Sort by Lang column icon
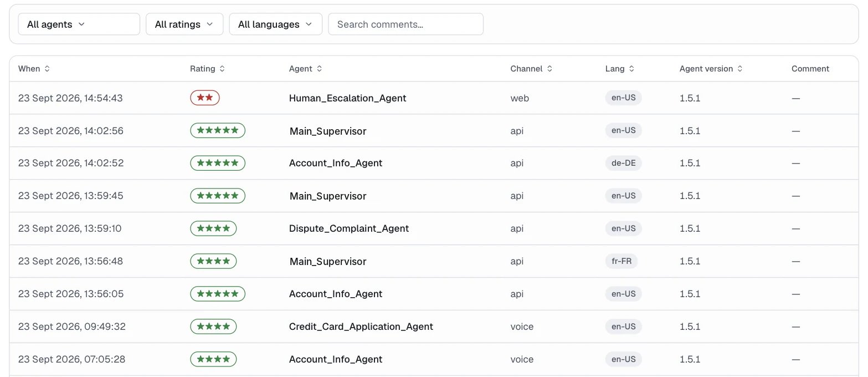Screen dimensions: 868x377 pyautogui.click(x=631, y=69)
